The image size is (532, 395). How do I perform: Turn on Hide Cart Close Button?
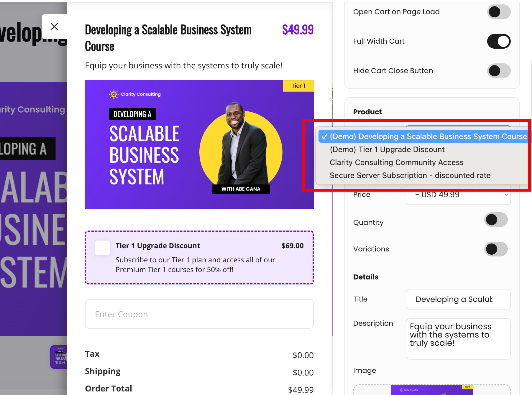(498, 71)
